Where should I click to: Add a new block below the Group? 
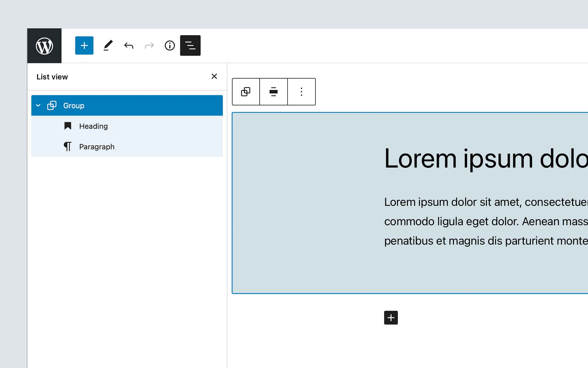tap(391, 318)
